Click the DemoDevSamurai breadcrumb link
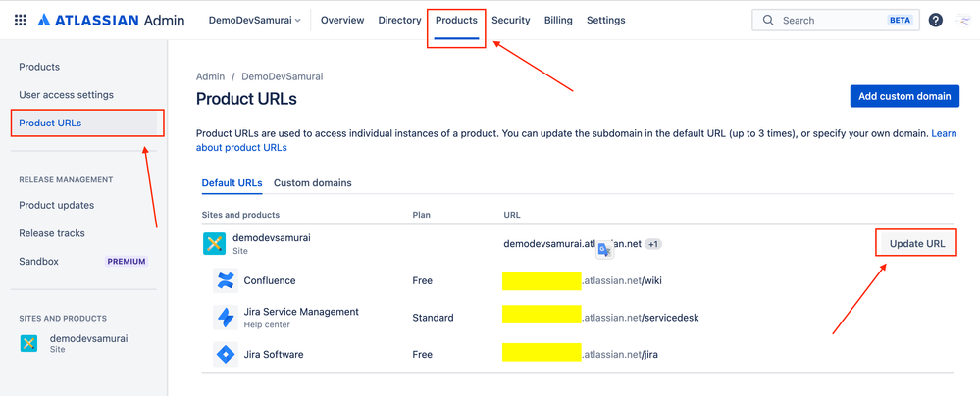 pos(282,76)
